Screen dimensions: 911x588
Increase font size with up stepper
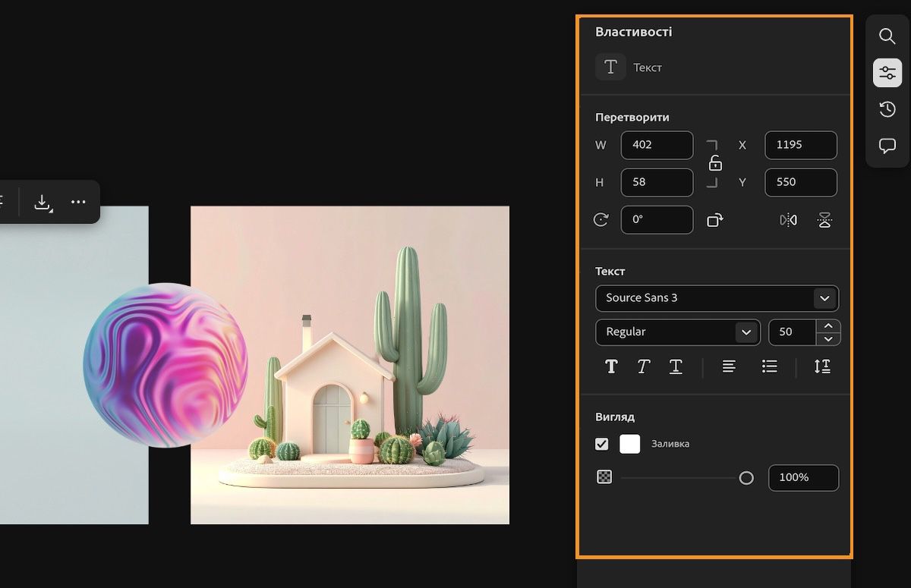pyautogui.click(x=828, y=325)
